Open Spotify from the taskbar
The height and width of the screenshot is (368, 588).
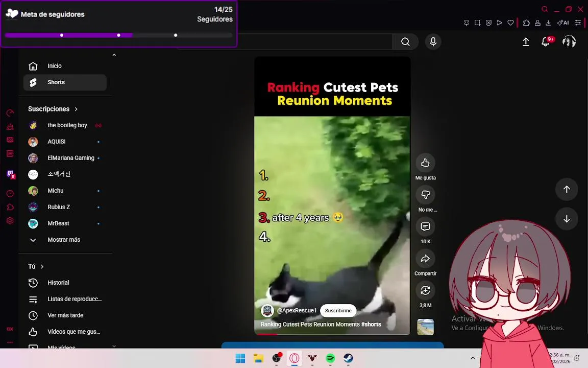330,358
